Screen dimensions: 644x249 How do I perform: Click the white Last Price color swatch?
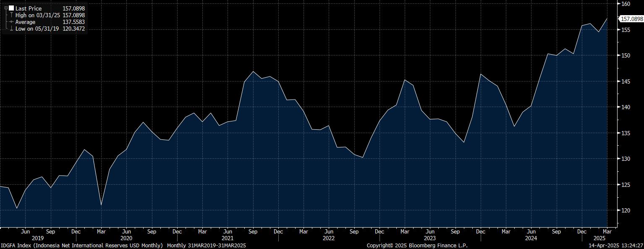pos(11,8)
